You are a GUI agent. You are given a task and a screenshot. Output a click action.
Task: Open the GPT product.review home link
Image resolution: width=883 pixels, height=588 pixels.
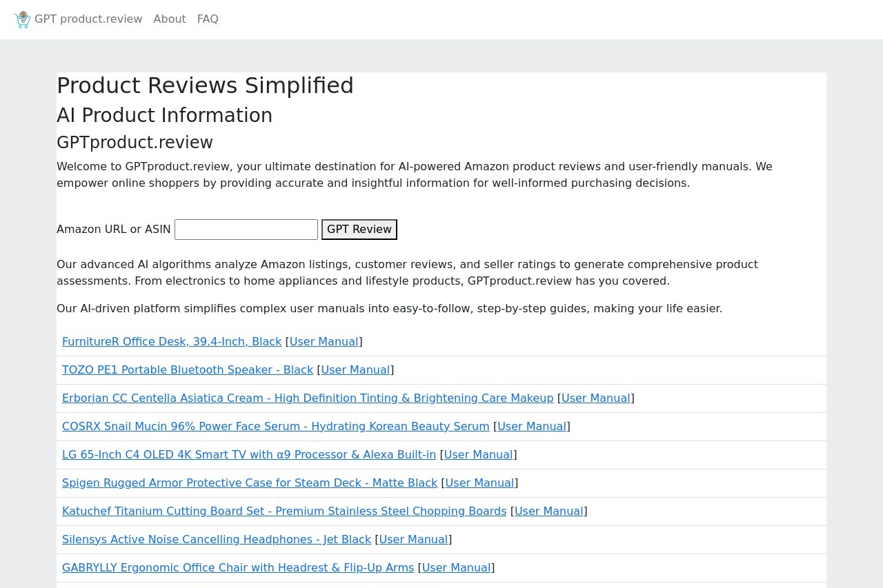point(88,19)
